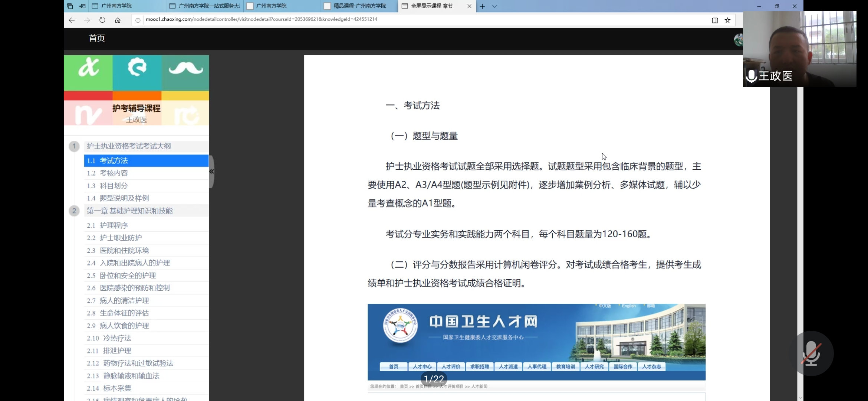The width and height of the screenshot is (868, 401).
Task: Click the browser refresh icon
Action: 102,20
